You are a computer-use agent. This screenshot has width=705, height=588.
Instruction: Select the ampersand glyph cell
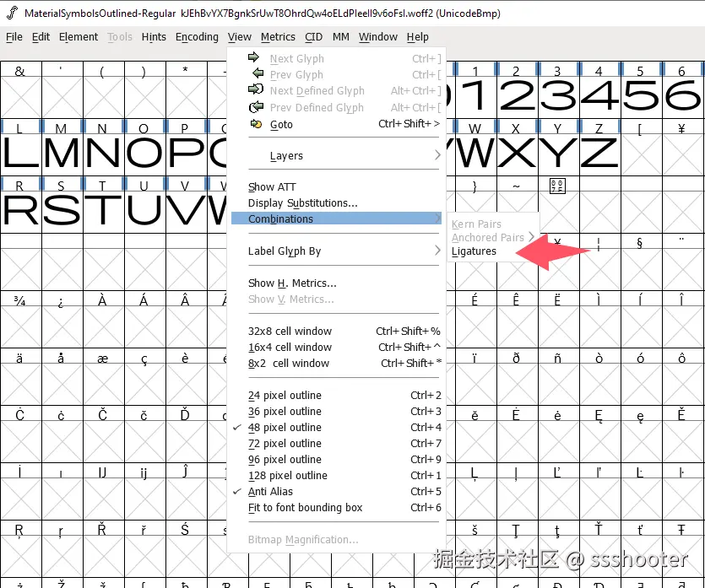click(x=21, y=93)
